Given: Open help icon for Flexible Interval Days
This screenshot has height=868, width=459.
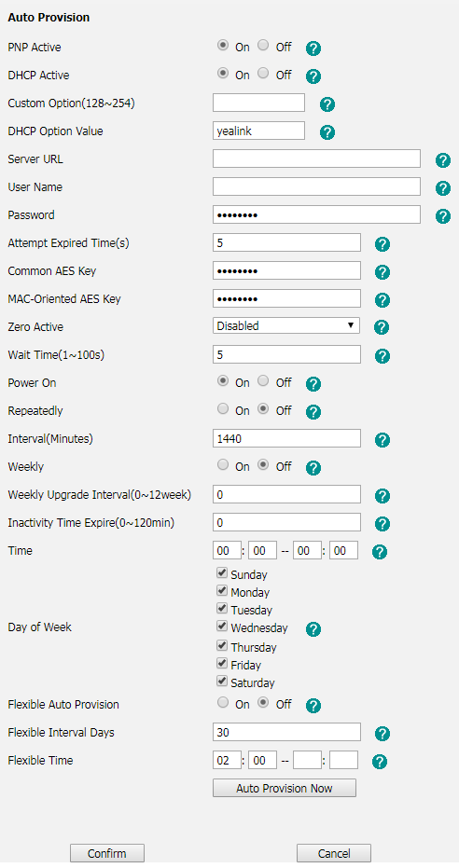Looking at the screenshot, I should 382,734.
